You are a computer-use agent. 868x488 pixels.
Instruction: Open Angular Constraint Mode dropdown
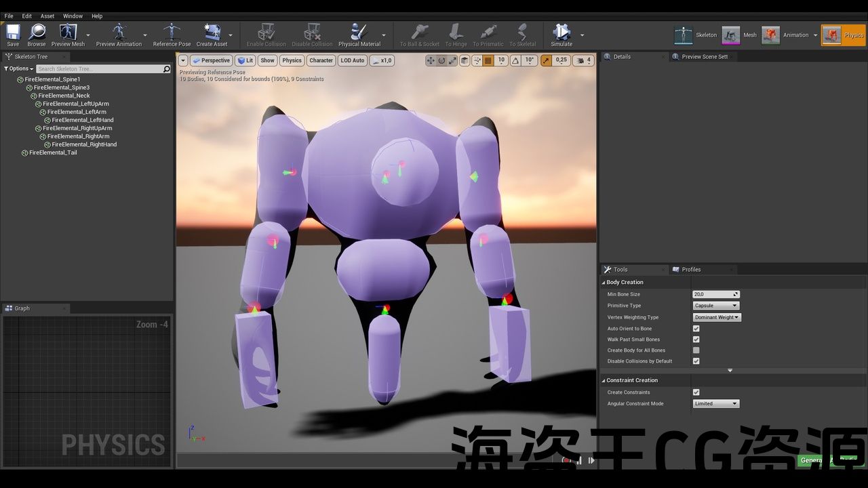[x=715, y=404]
